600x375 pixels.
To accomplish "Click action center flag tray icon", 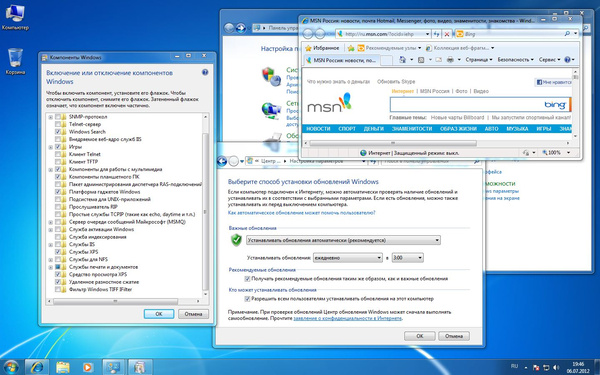I will (x=536, y=368).
